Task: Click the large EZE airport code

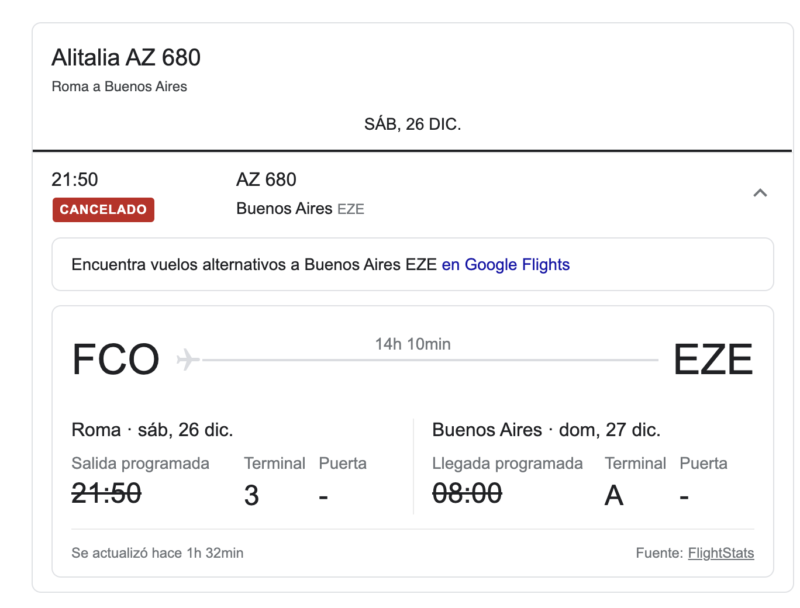Action: (x=713, y=360)
